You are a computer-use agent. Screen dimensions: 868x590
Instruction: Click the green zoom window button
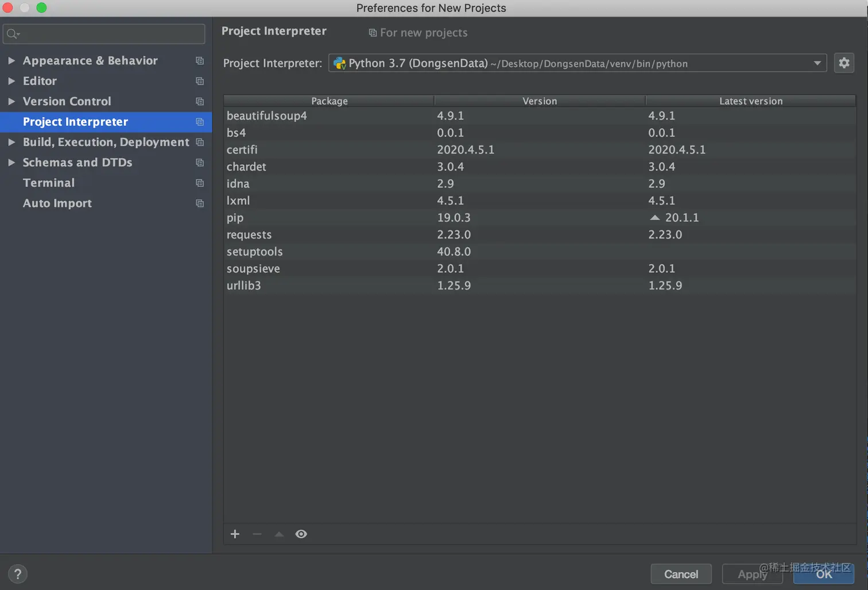tap(41, 7)
